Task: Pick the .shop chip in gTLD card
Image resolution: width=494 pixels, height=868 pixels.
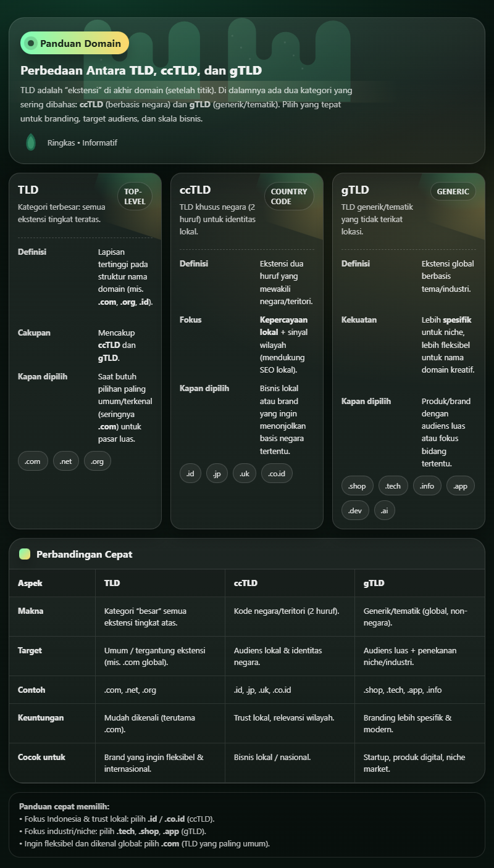Action: (x=357, y=486)
